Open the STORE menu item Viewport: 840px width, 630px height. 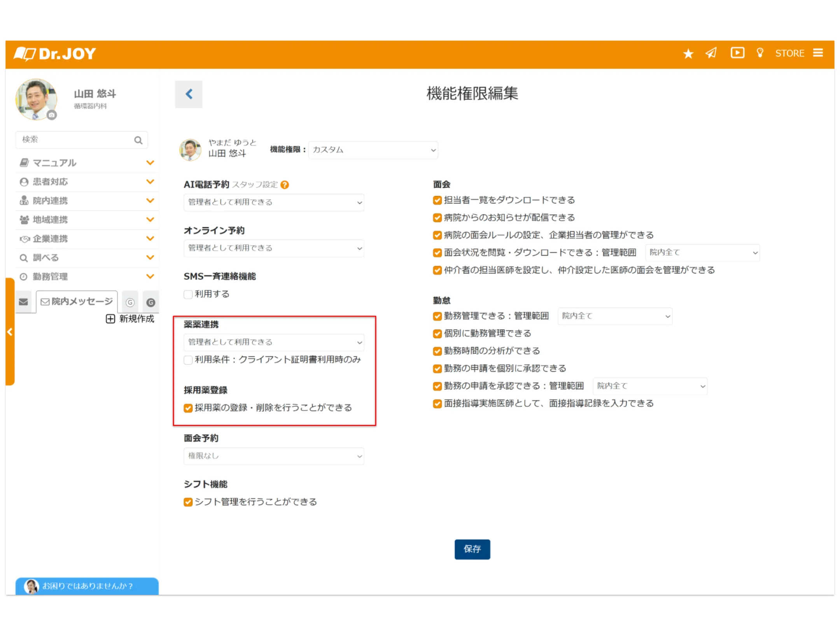coord(789,53)
